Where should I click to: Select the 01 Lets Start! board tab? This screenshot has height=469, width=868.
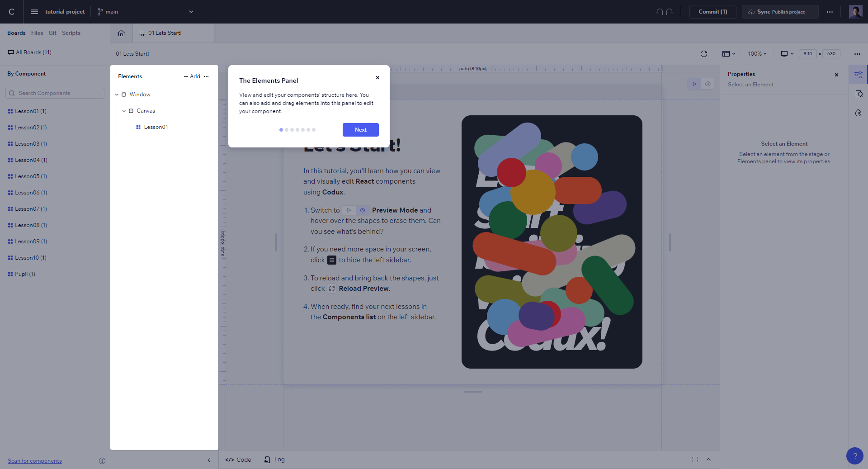click(x=173, y=33)
